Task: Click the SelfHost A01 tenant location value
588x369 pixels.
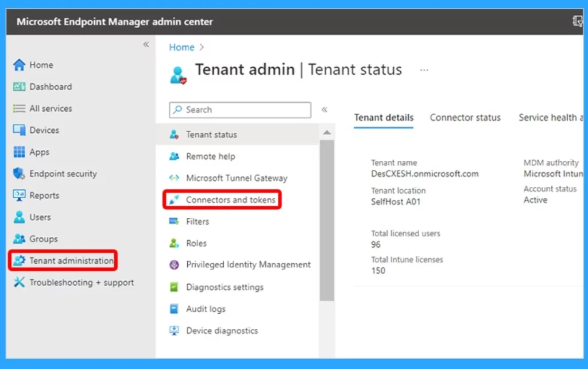Action: click(396, 202)
